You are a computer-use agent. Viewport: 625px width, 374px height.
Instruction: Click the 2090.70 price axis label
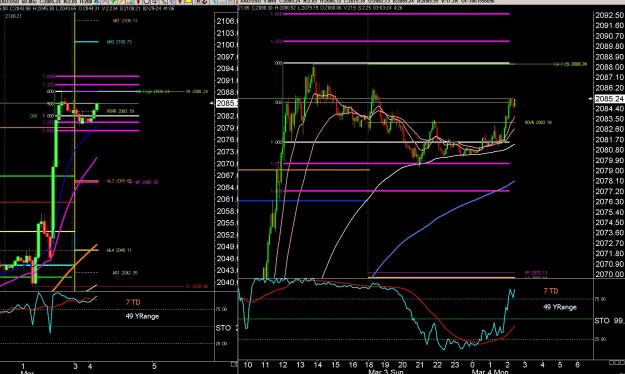[609, 36]
